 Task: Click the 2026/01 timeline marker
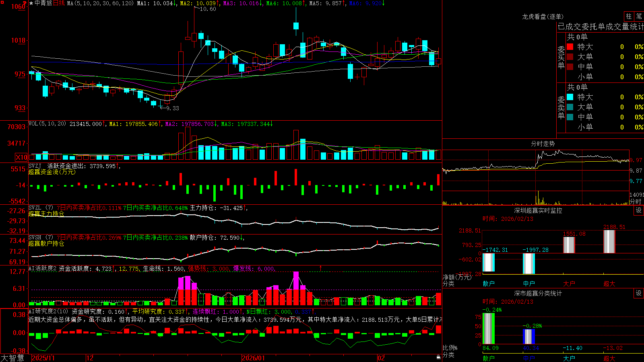point(254,358)
